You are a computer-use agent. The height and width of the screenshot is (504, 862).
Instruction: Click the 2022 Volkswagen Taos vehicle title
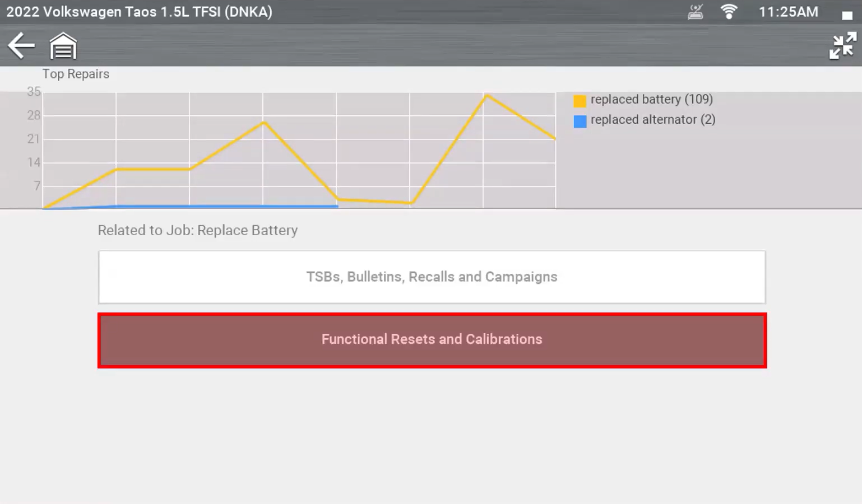[139, 12]
